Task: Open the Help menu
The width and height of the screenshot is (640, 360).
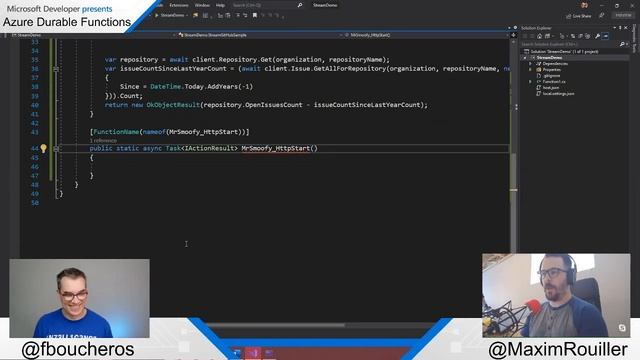Action: pos(220,5)
